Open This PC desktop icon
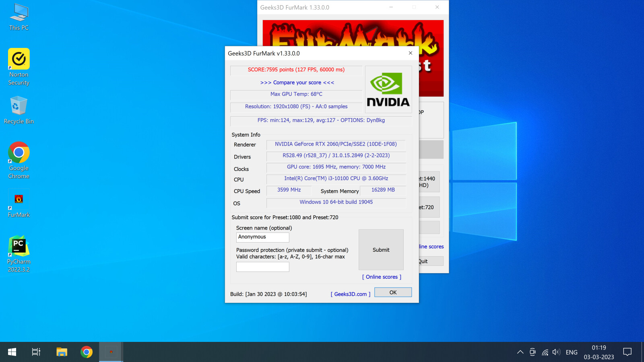This screenshot has height=362, width=644. coord(19,18)
